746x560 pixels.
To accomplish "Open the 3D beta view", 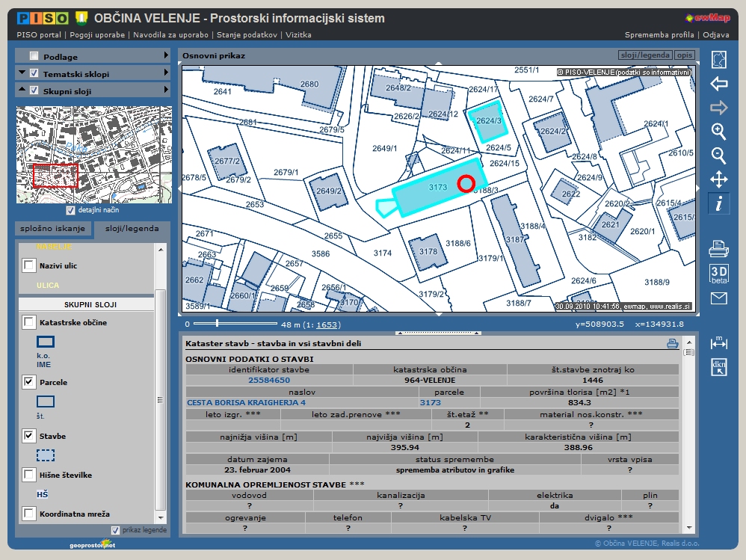I will (x=718, y=274).
